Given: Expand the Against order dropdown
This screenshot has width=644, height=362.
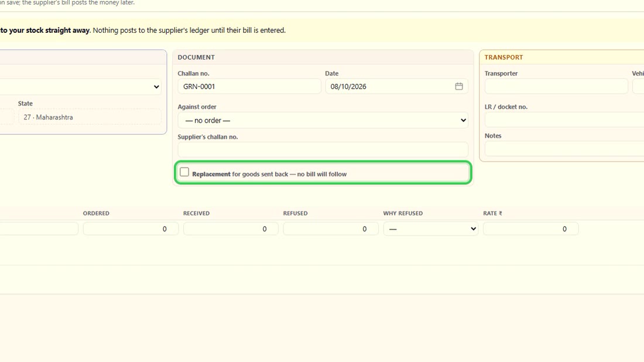Looking at the screenshot, I should point(323,121).
